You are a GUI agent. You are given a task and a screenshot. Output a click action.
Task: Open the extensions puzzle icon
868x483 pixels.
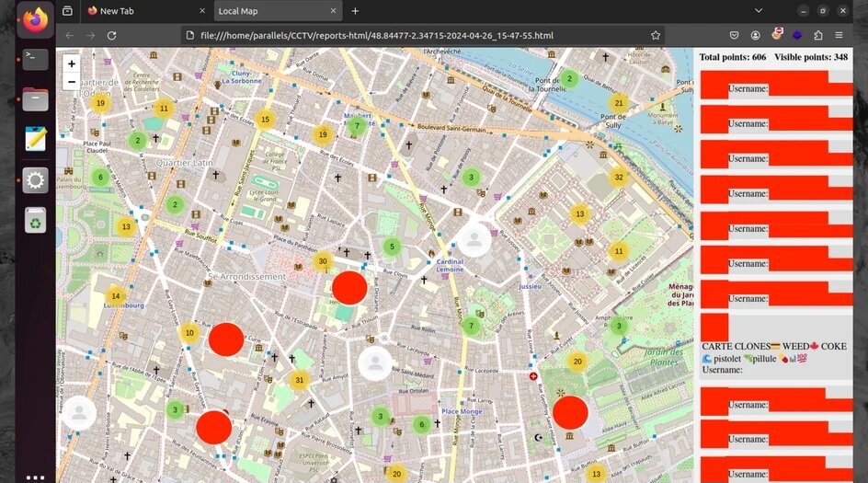coord(818,36)
